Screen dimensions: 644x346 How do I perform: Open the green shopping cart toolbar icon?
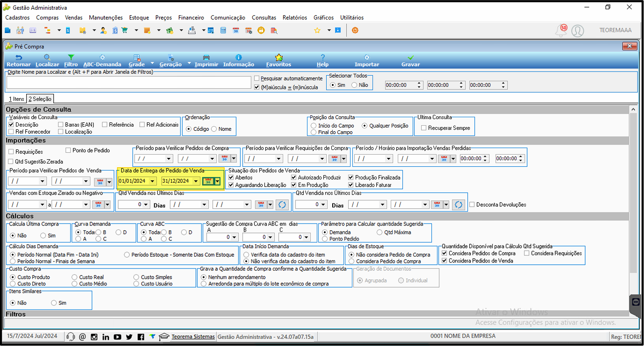point(124,30)
